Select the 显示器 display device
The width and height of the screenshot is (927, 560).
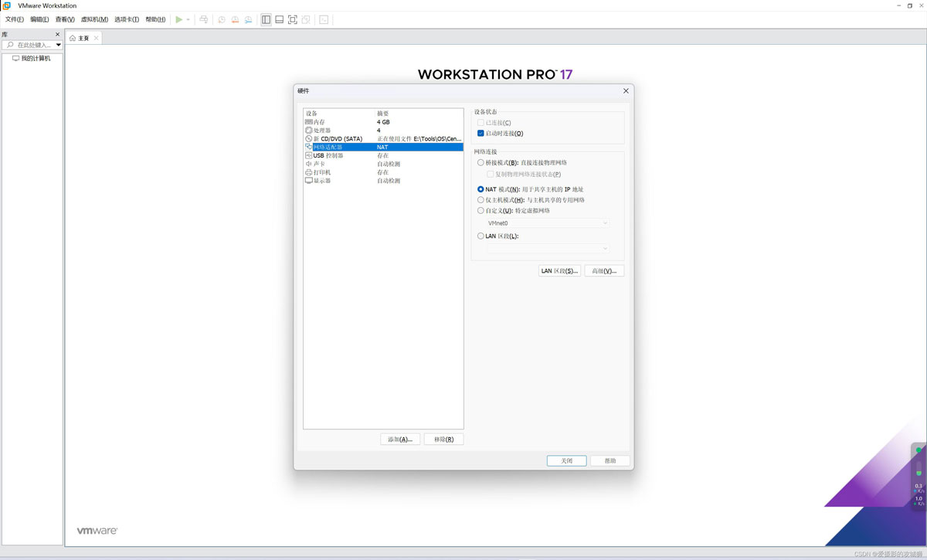click(321, 181)
